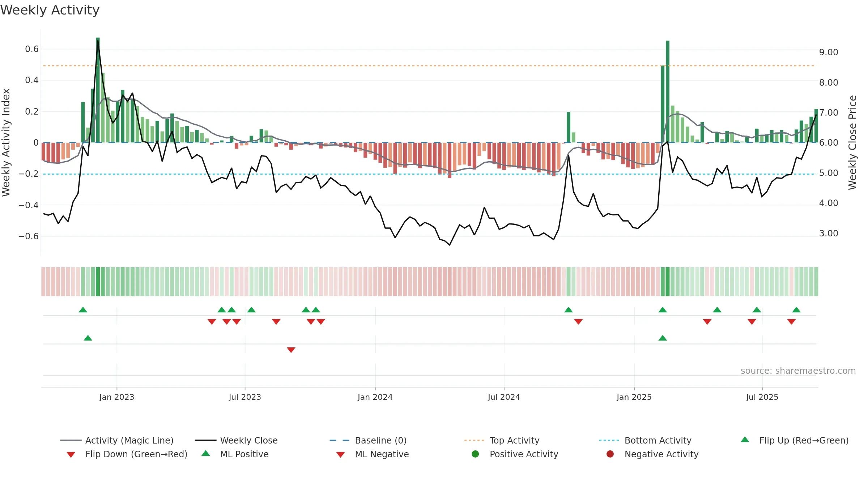The width and height of the screenshot is (868, 488).
Task: Toggle the ML Negative legend entry
Action: (373, 454)
